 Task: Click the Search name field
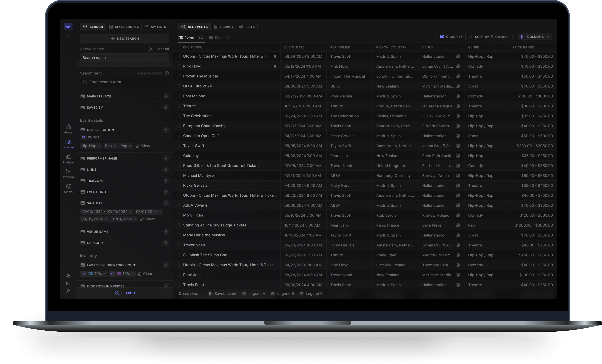(125, 58)
